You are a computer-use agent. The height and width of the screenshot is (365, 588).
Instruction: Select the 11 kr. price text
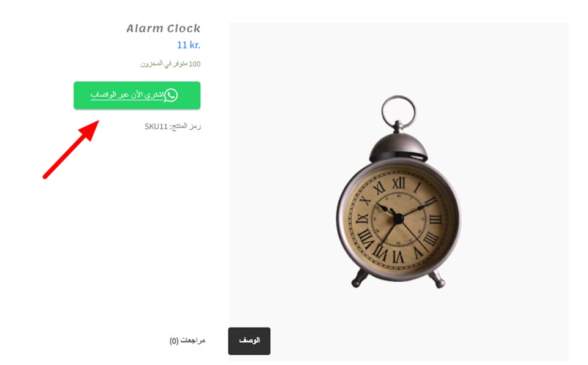tap(189, 45)
